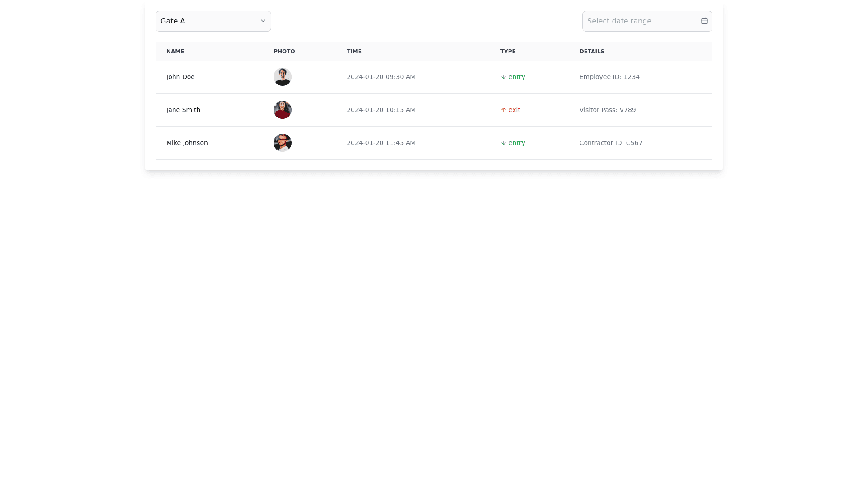This screenshot has height=488, width=868.
Task: Click the 2024-01-20 09:30 AM timestamp
Action: tap(381, 77)
